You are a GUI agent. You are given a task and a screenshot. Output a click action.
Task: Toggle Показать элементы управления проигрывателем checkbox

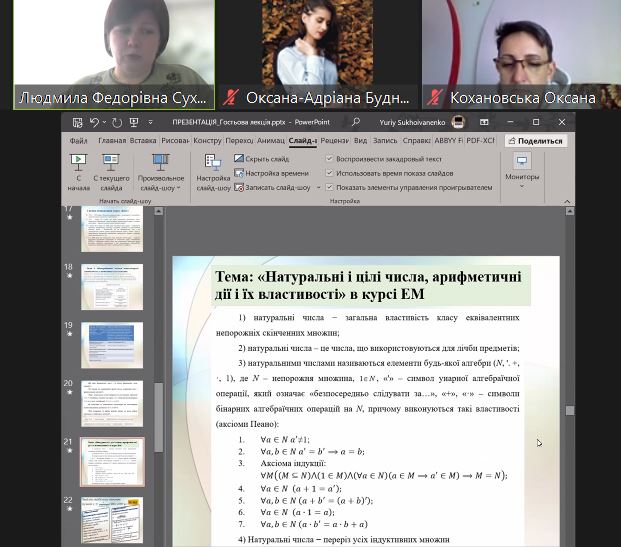[330, 187]
